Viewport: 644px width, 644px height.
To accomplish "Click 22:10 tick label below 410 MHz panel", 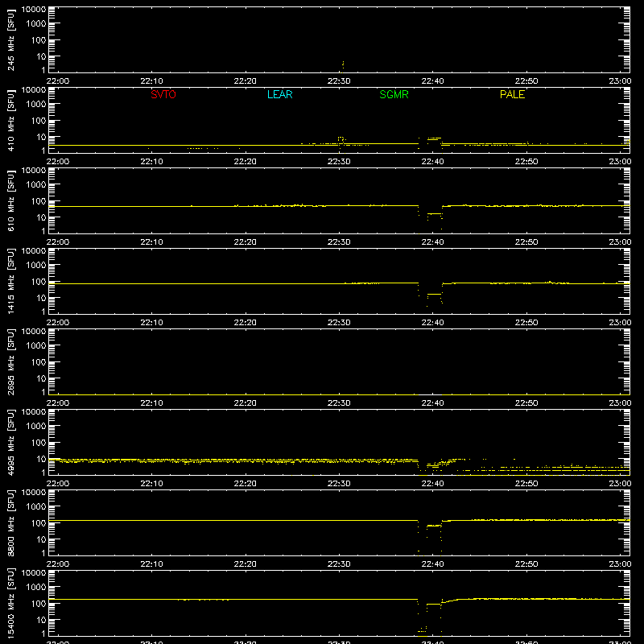I will tap(151, 162).
